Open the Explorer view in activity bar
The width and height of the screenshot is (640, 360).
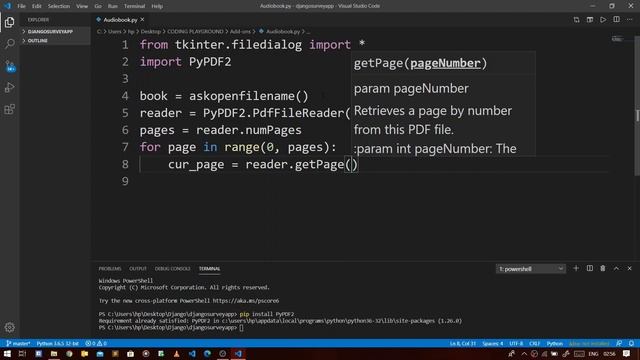coord(9,22)
